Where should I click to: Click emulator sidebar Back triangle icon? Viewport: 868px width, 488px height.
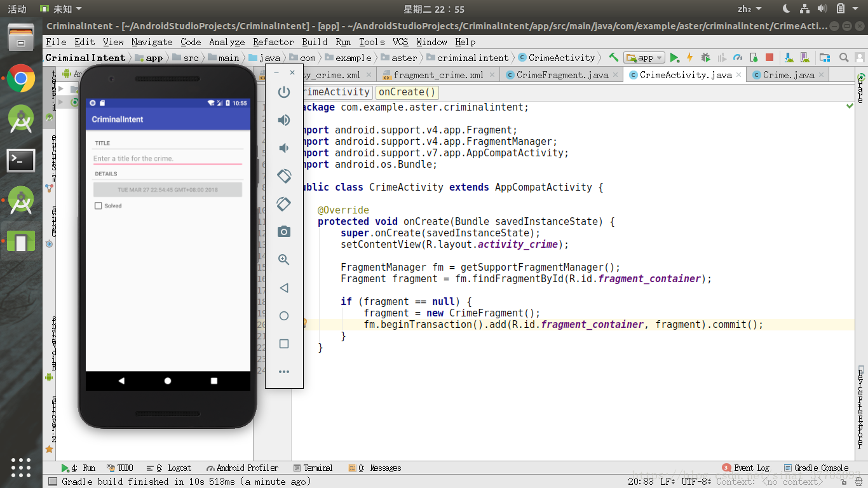point(284,288)
